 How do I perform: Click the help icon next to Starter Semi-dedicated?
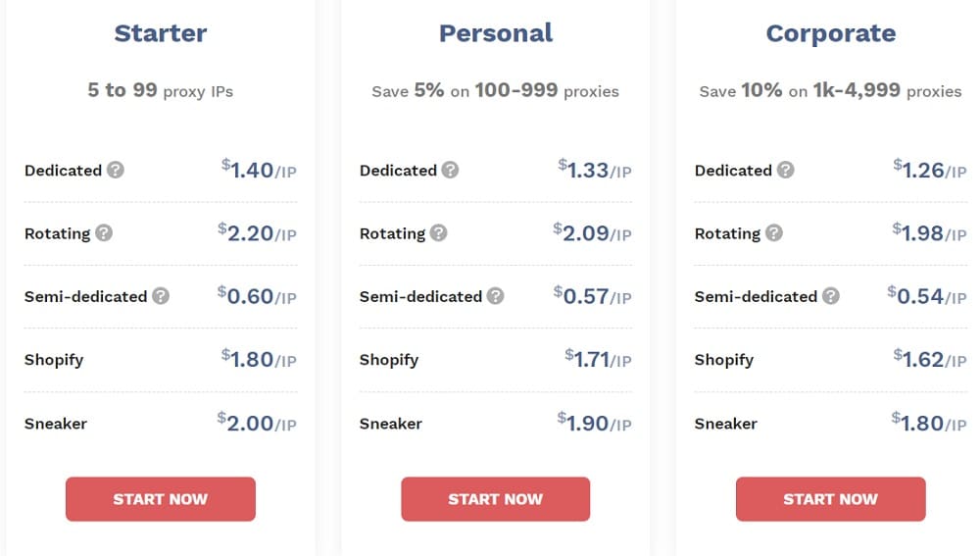(161, 296)
